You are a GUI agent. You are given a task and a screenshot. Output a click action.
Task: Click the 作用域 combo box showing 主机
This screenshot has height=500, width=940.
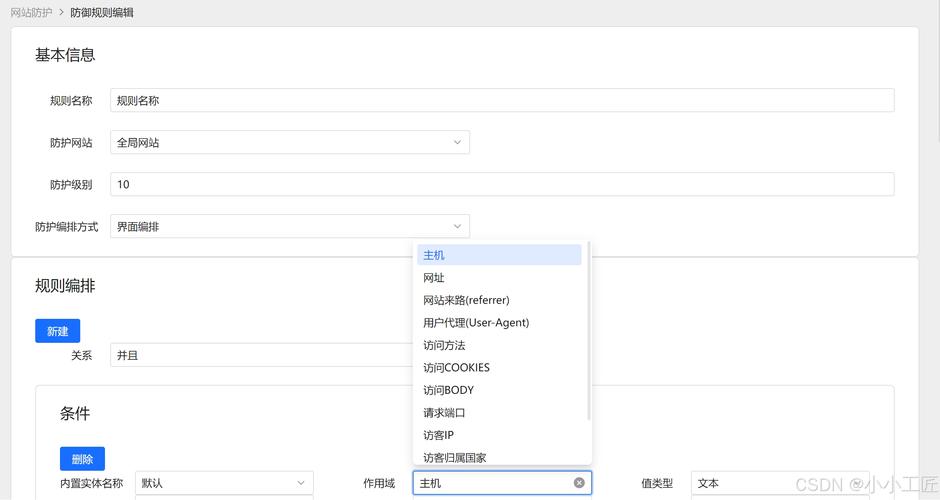tap(502, 483)
